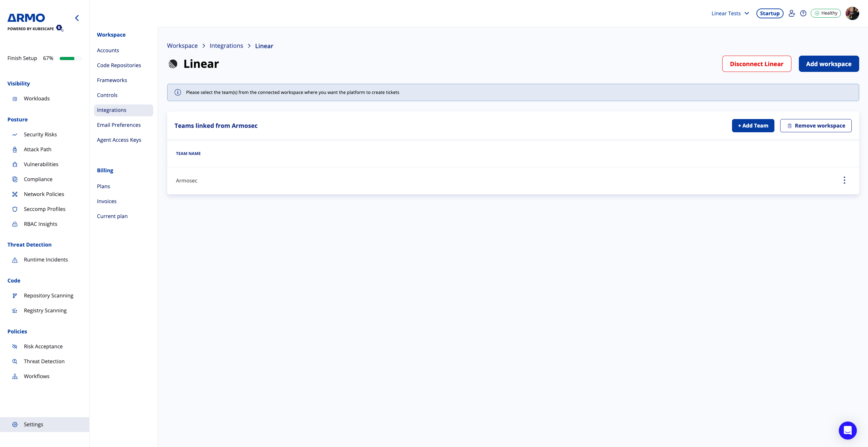Click the Network Policies icon
The image size is (868, 447).
[15, 194]
